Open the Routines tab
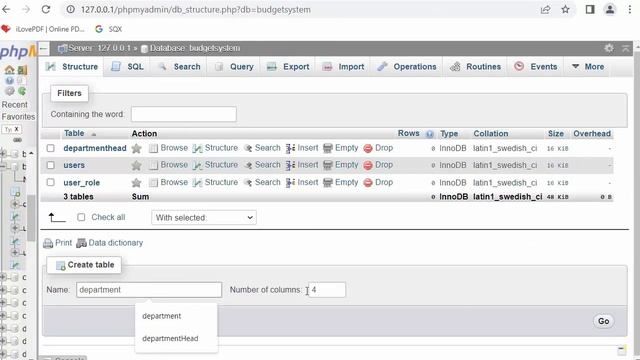Screen dimensions: 640x360 [x=476, y=67]
